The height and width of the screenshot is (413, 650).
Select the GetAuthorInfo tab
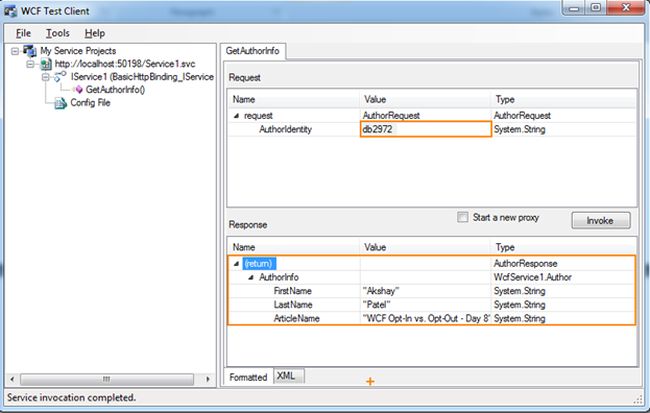(252, 51)
